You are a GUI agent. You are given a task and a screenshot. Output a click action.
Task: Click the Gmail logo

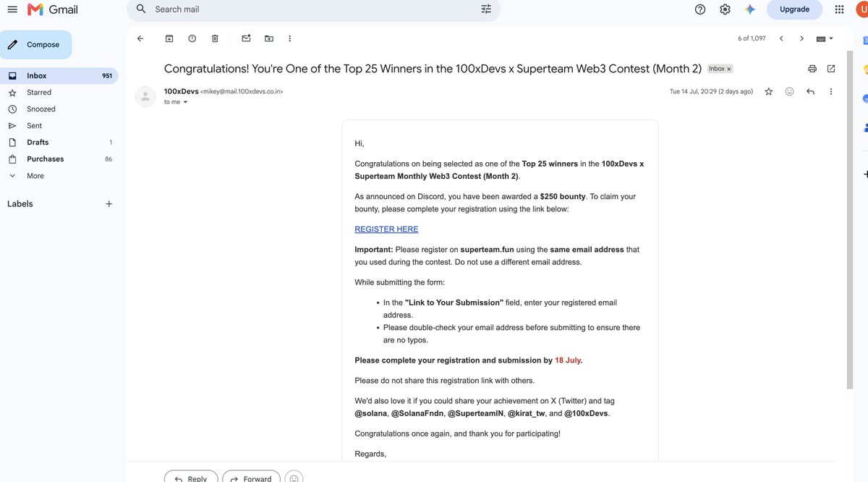point(53,9)
